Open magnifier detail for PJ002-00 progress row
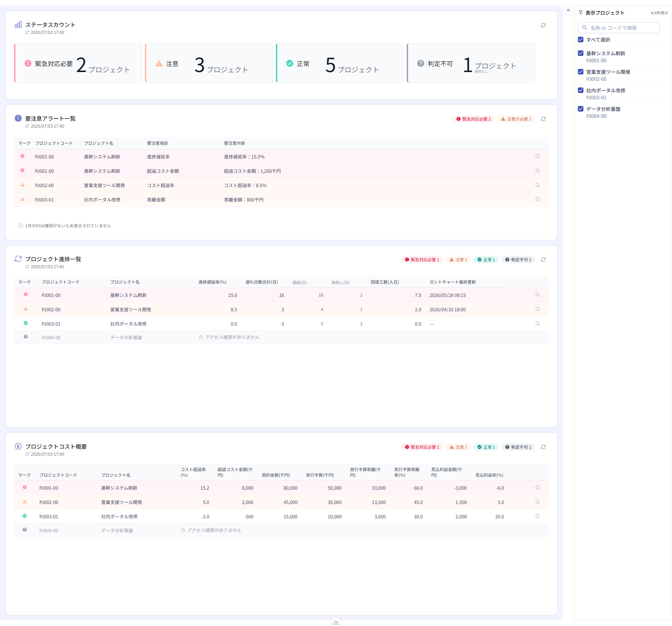 537,309
